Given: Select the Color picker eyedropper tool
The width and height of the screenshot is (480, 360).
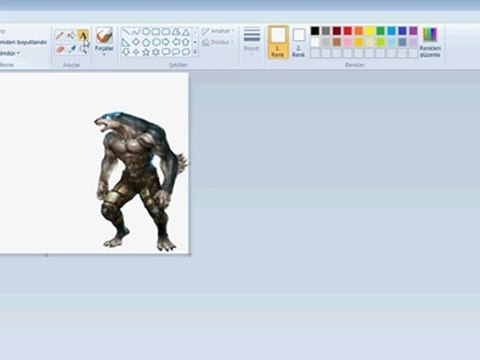Looking at the screenshot, I should click(72, 50).
